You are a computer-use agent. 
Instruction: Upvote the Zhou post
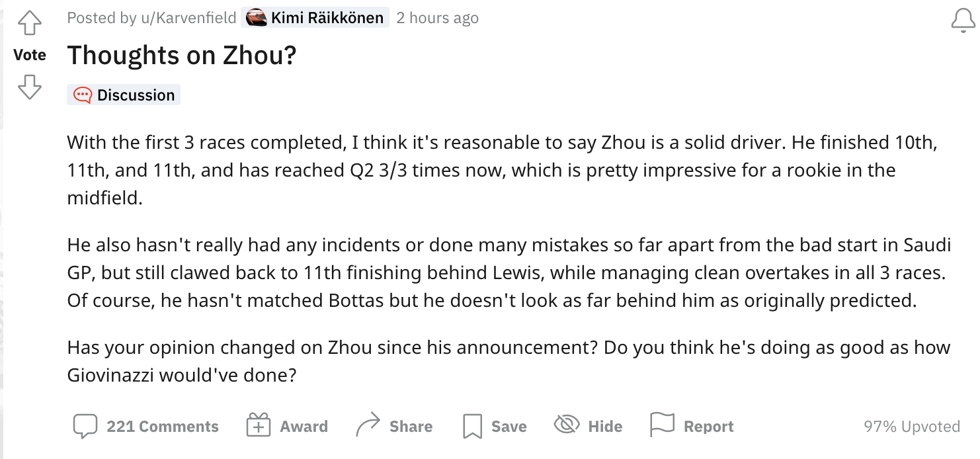tap(29, 23)
